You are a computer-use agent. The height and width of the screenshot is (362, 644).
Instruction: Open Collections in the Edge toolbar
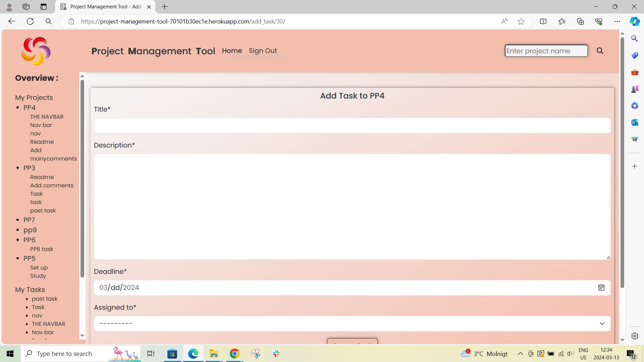click(x=580, y=21)
